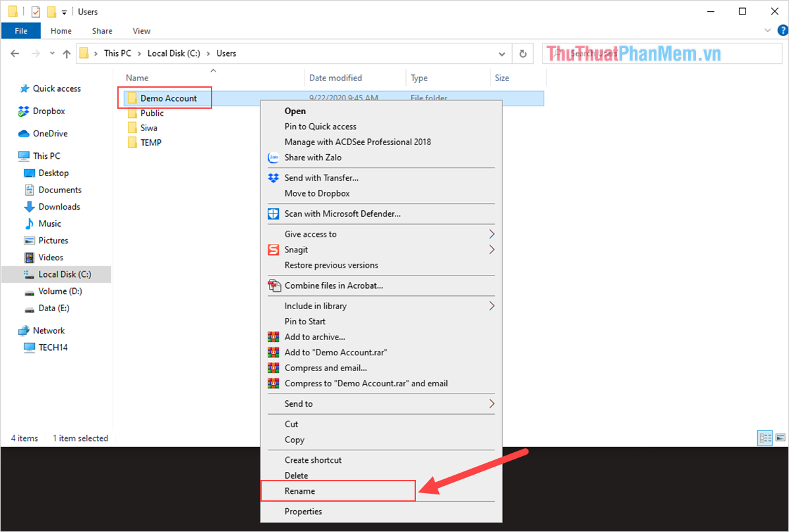Choose Rename from the context menu
789x532 pixels.
300,491
